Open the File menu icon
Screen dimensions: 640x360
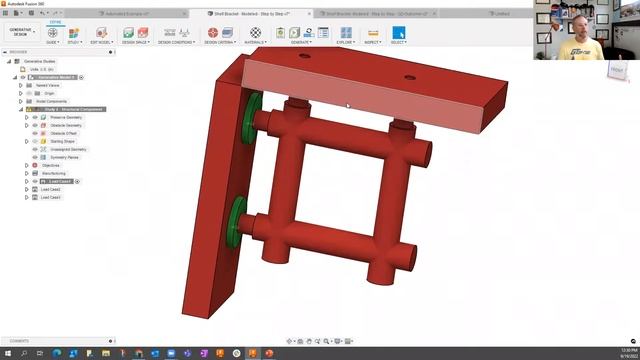click(18, 13)
